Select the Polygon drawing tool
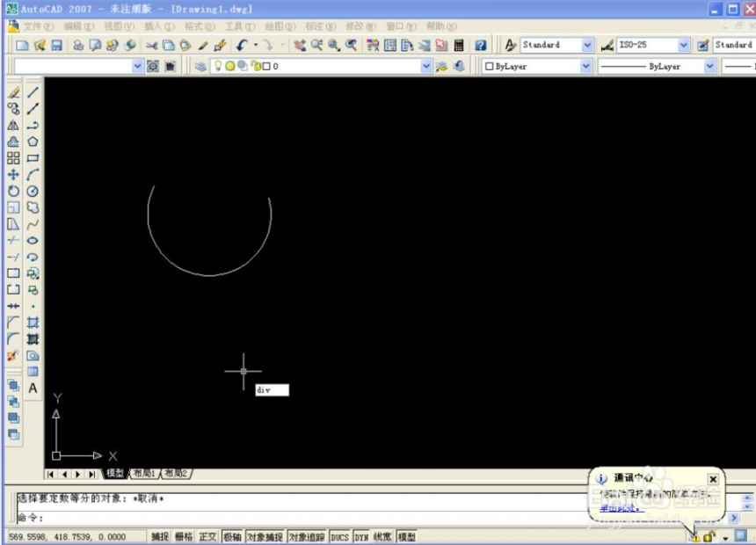756x545 pixels. point(33,142)
